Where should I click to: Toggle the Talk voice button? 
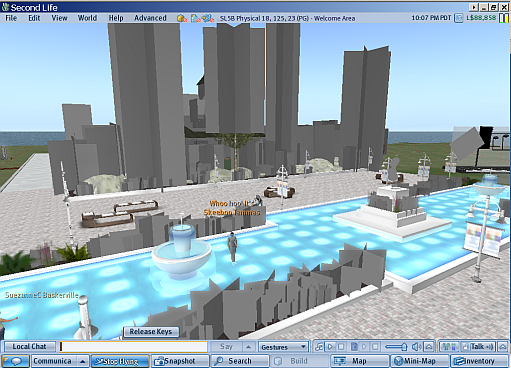click(x=478, y=347)
